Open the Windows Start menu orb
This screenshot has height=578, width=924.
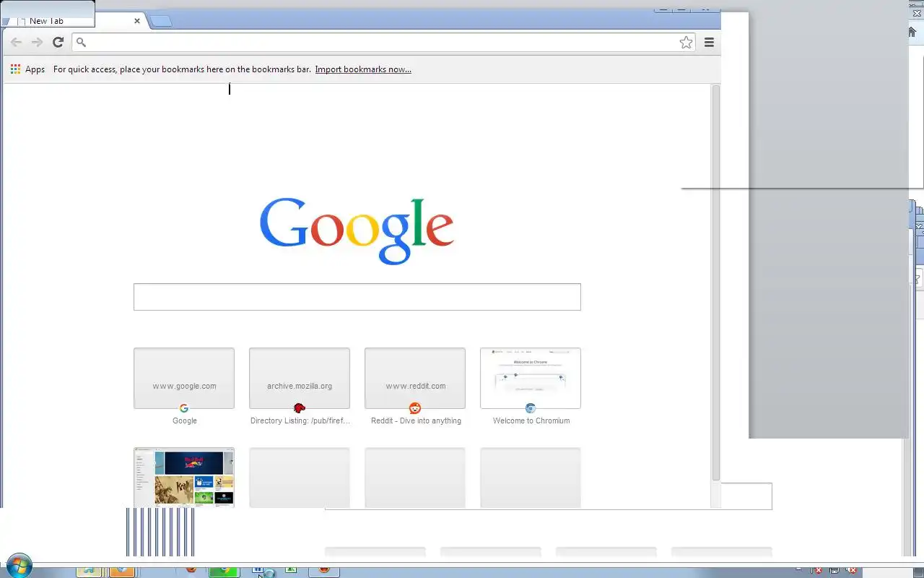point(19,566)
